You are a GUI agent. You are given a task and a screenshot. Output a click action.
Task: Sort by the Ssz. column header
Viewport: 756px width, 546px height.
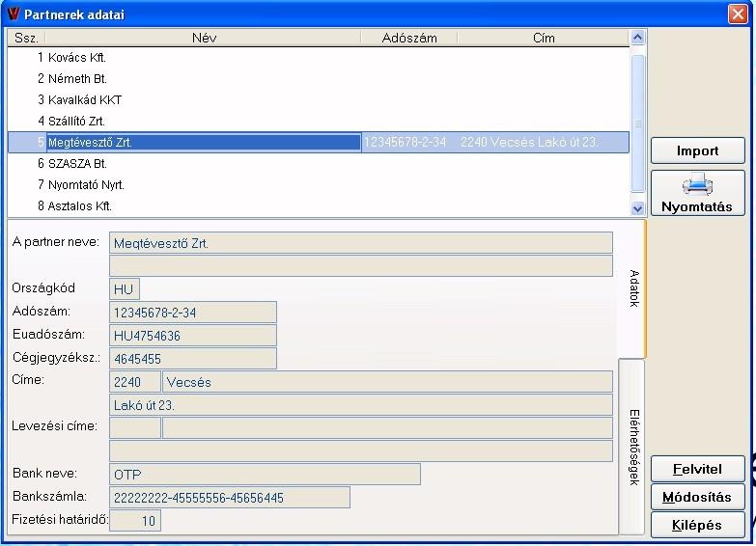tap(26, 38)
